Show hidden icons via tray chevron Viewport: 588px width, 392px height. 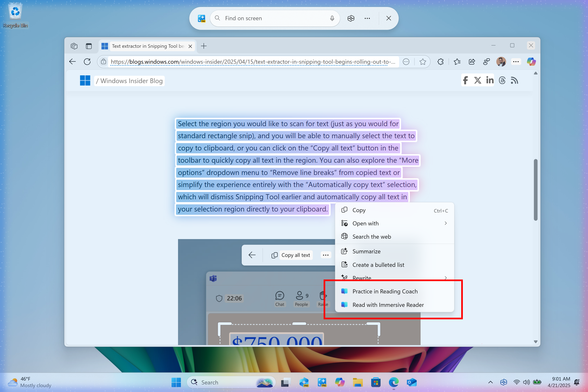pos(490,382)
